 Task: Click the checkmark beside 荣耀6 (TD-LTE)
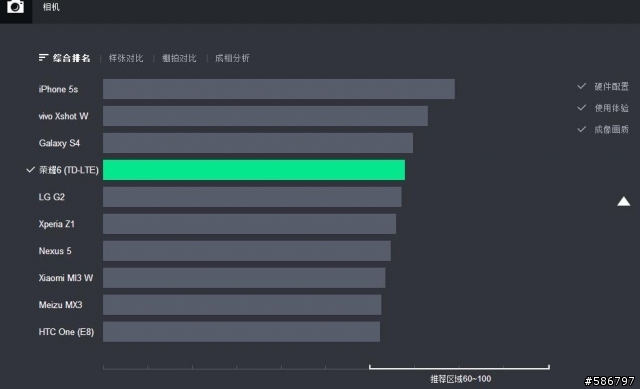tap(30, 169)
